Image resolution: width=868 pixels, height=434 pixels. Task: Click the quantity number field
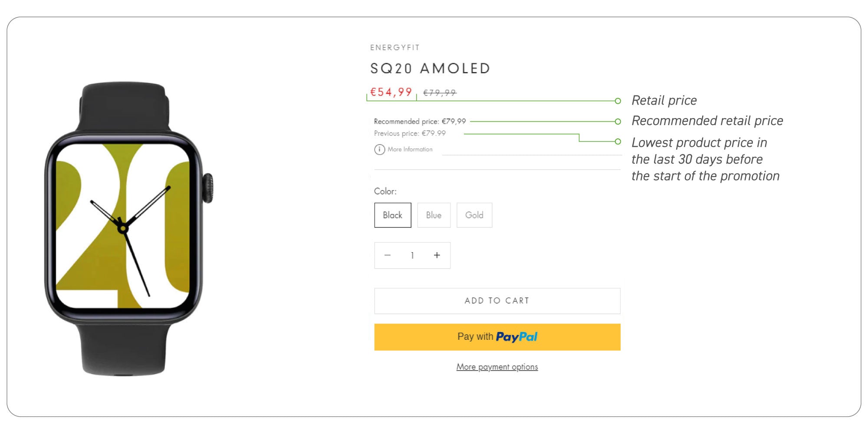click(412, 255)
